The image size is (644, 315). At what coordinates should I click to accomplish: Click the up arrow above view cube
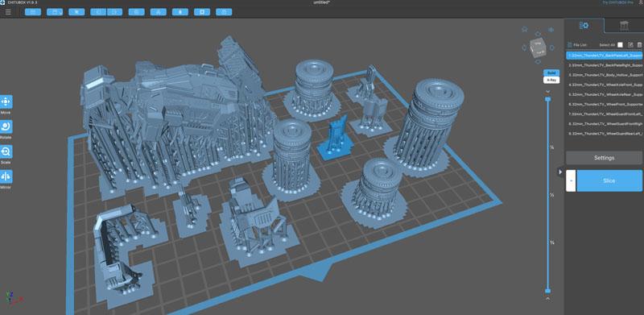coord(538,34)
